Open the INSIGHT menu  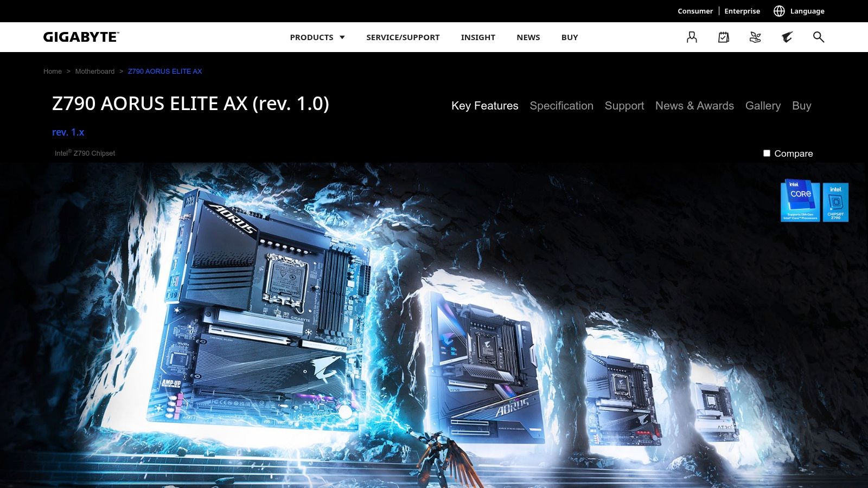[478, 37]
